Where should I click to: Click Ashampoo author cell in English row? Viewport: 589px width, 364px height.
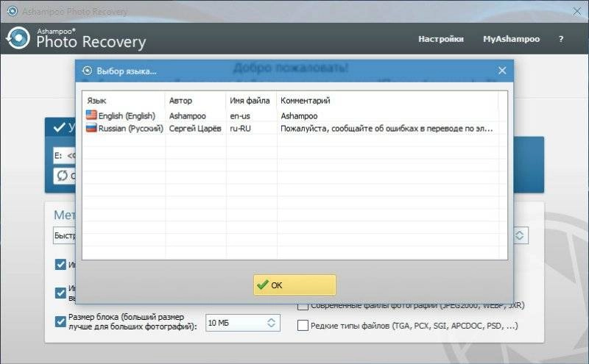click(187, 116)
